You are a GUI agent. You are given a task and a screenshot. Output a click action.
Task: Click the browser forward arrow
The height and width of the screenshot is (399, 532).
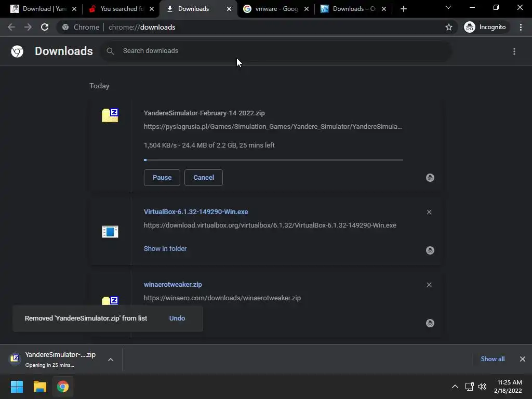pyautogui.click(x=28, y=27)
